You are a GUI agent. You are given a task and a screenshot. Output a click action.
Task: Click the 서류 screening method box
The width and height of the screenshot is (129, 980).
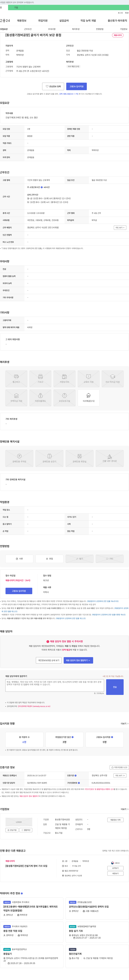(x=19, y=559)
